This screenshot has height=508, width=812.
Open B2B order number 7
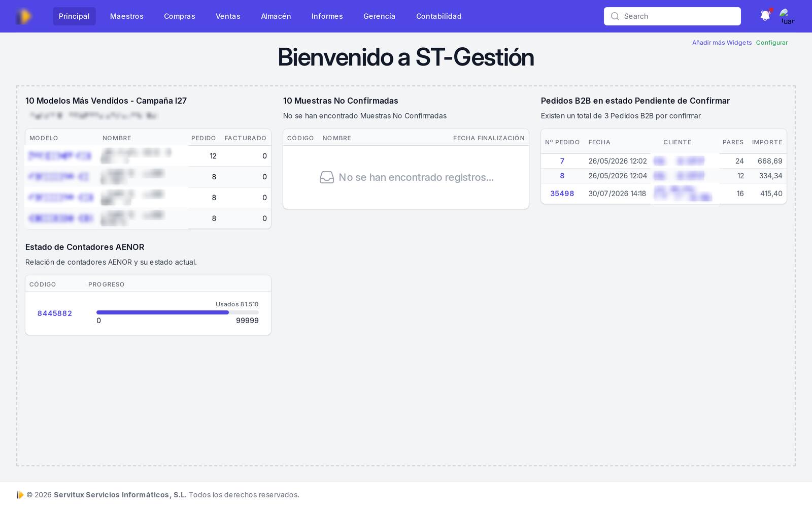(x=562, y=161)
